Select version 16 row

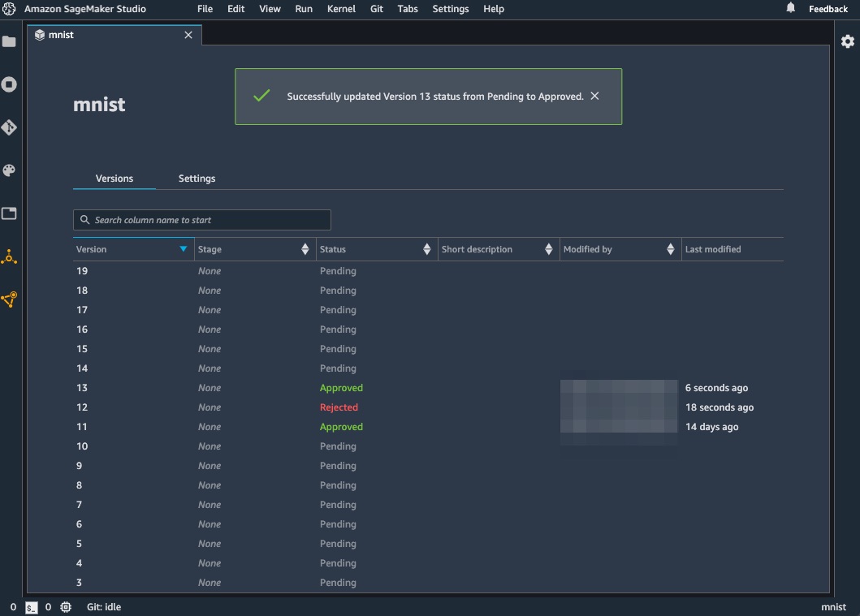coord(428,330)
